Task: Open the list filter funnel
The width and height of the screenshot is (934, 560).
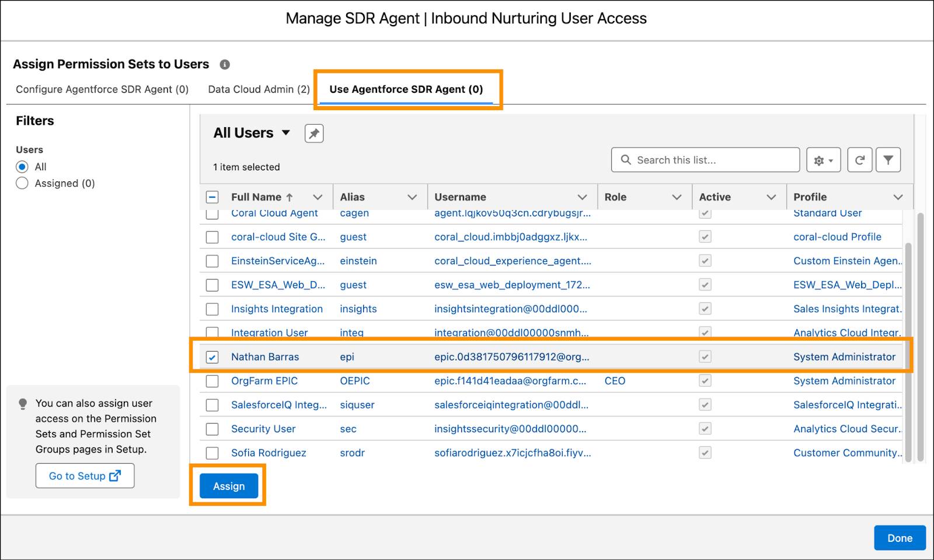Action: coord(888,160)
